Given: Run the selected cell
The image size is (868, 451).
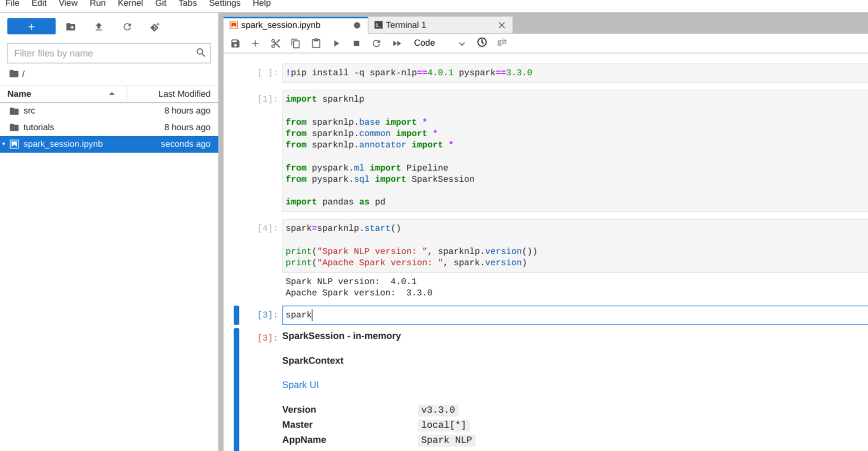Looking at the screenshot, I should coord(336,43).
